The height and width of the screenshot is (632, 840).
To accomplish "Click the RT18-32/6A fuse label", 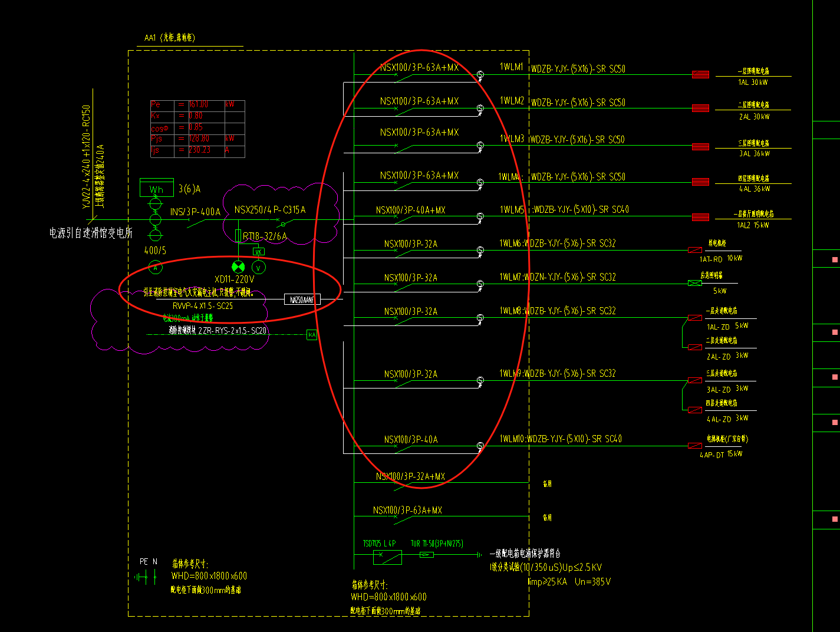I will point(265,236).
